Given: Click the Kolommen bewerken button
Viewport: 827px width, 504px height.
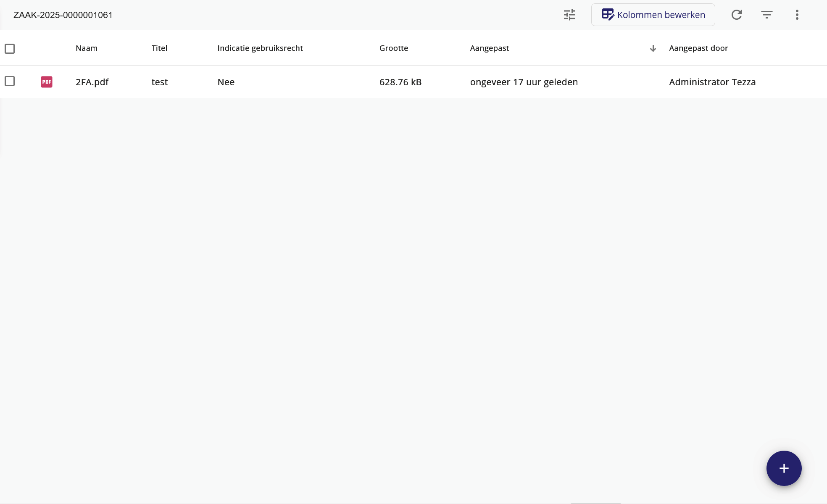Looking at the screenshot, I should [653, 15].
